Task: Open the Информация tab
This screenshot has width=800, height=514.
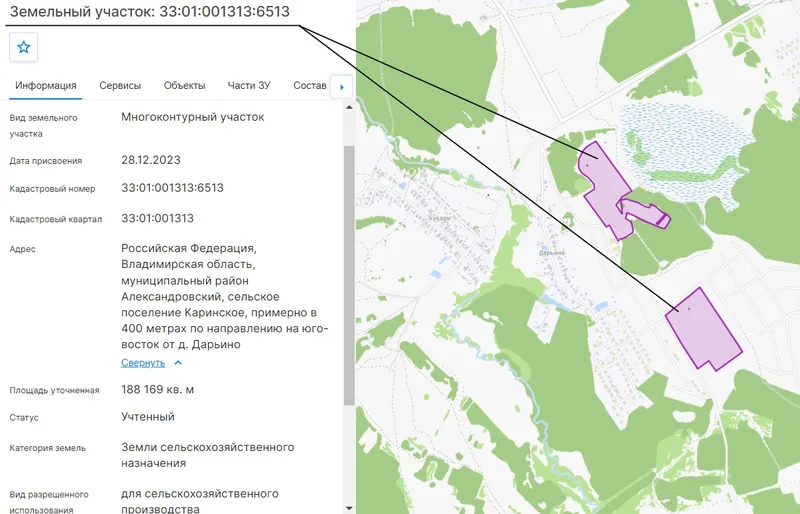Action: point(45,86)
